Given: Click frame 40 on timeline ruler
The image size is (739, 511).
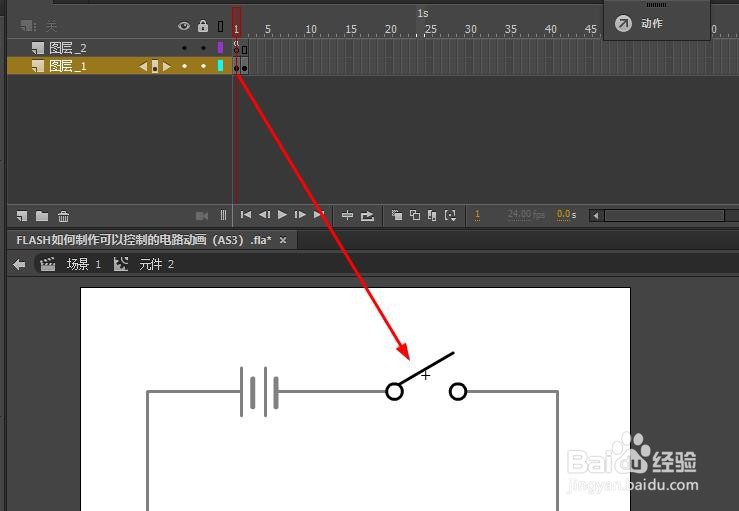Looking at the screenshot, I should pyautogui.click(x=550, y=29).
